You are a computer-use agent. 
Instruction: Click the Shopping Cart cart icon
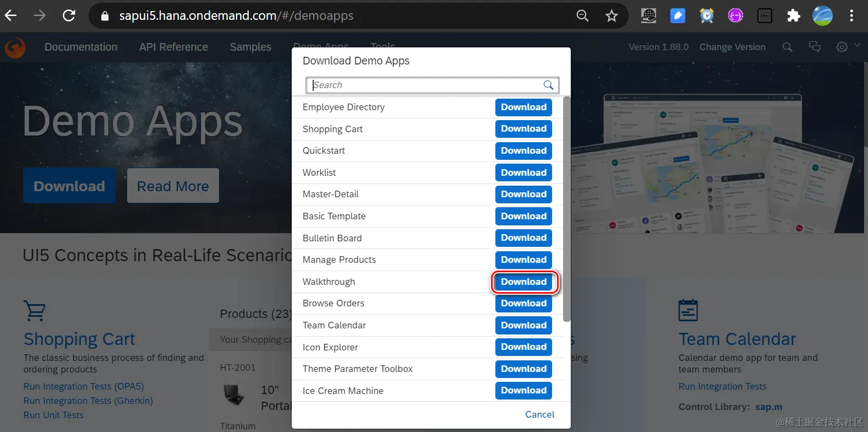[35, 311]
